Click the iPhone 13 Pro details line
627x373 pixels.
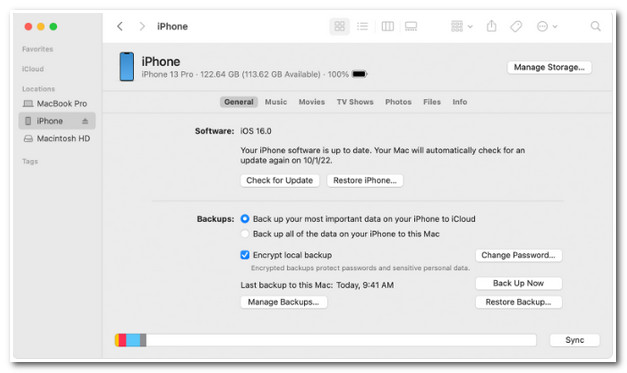coord(245,74)
